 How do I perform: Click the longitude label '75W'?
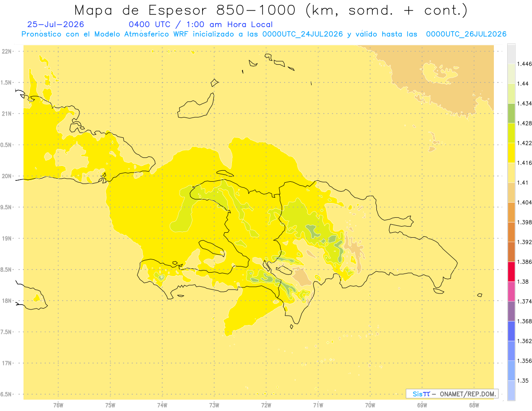pyautogui.click(x=110, y=405)
